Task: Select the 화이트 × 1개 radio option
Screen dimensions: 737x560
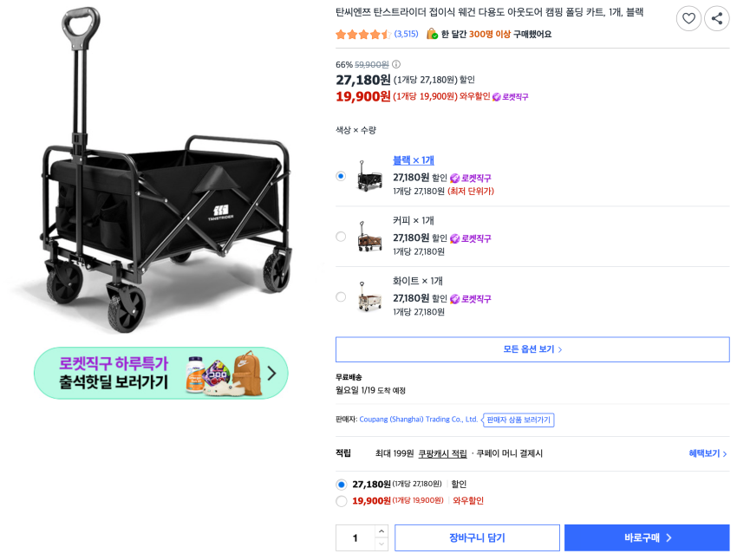Action: (341, 297)
